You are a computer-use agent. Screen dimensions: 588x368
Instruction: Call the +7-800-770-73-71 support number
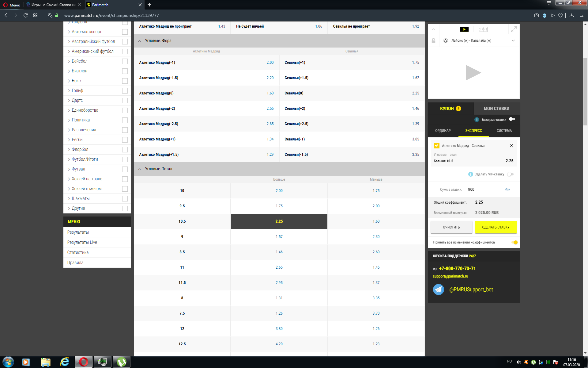point(457,269)
